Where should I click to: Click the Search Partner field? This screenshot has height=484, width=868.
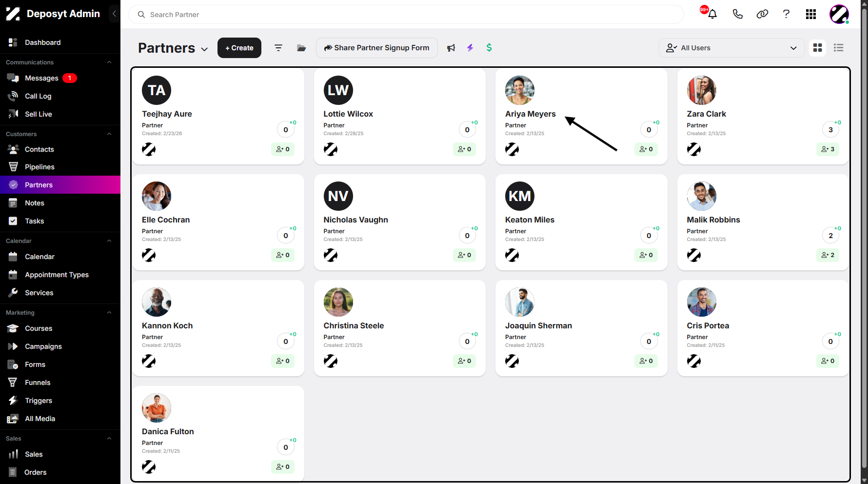406,15
